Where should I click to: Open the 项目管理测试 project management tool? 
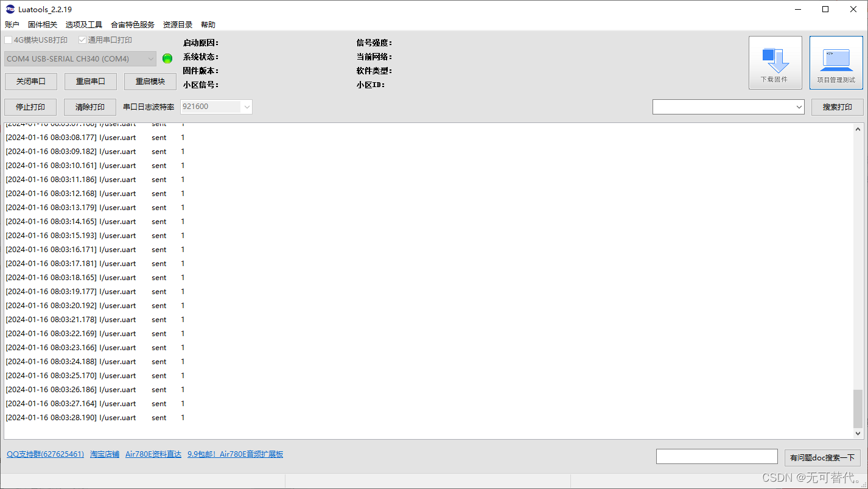pos(836,63)
